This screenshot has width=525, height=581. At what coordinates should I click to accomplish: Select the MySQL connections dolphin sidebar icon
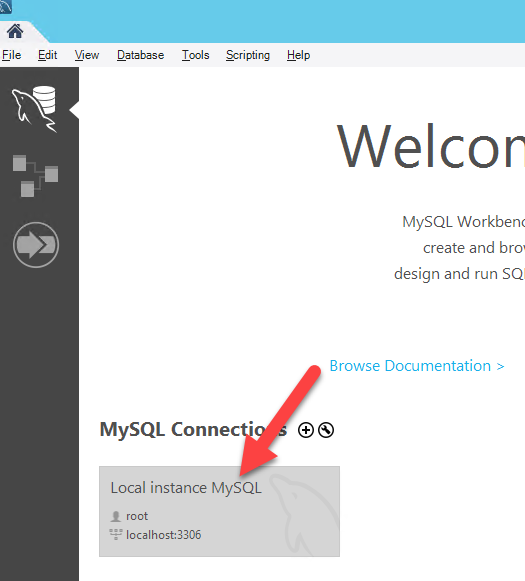pyautogui.click(x=34, y=109)
